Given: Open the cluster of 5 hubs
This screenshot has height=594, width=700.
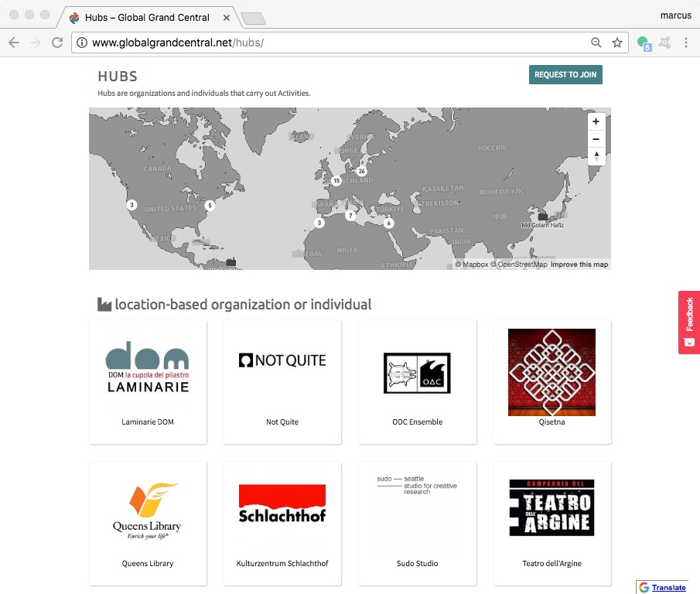Looking at the screenshot, I should point(210,205).
